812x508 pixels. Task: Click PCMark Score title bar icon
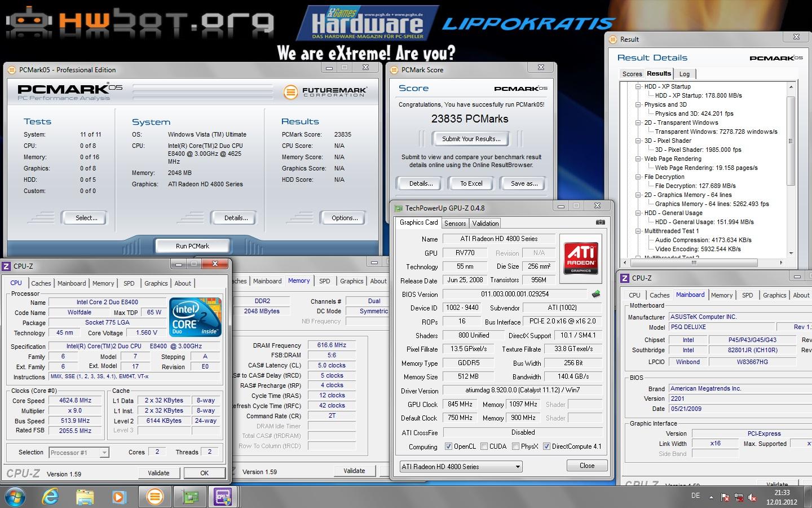[x=394, y=69]
